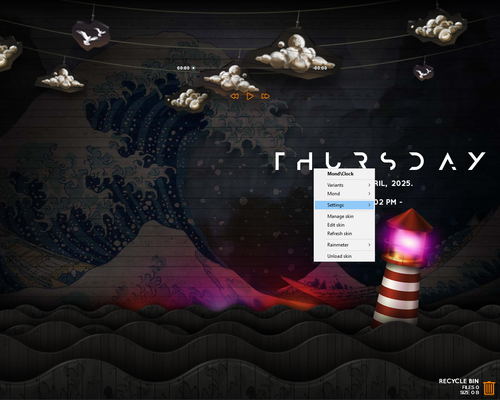Expand the arrow beside Mond
Image resolution: width=500 pixels, height=400 pixels.
click(369, 194)
